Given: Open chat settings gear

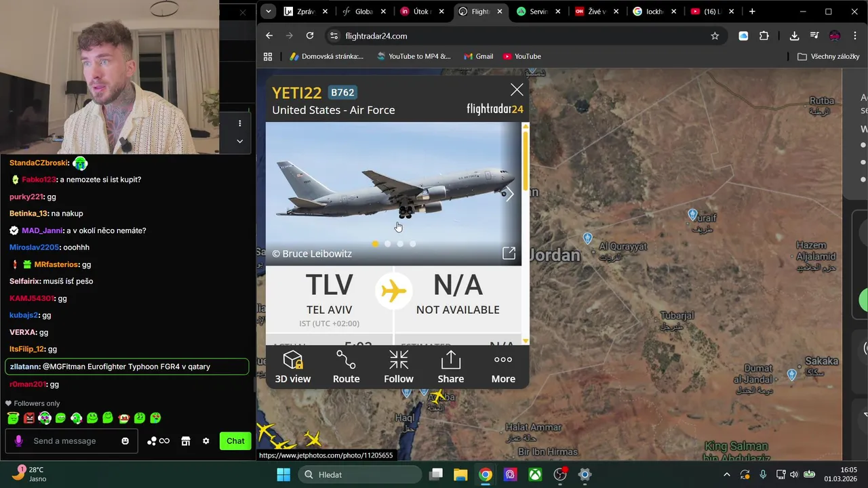Looking at the screenshot, I should (x=206, y=441).
